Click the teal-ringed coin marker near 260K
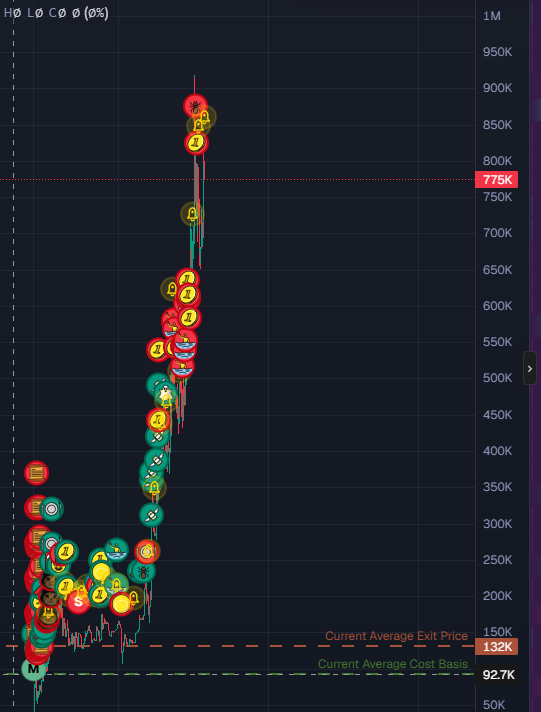 pyautogui.click(x=67, y=552)
